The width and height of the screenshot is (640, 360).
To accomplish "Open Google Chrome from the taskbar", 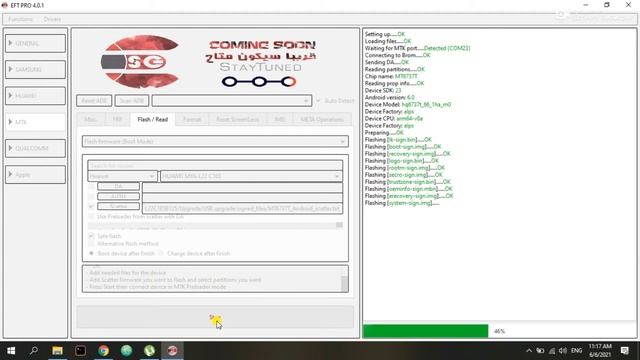I will pos(103,350).
